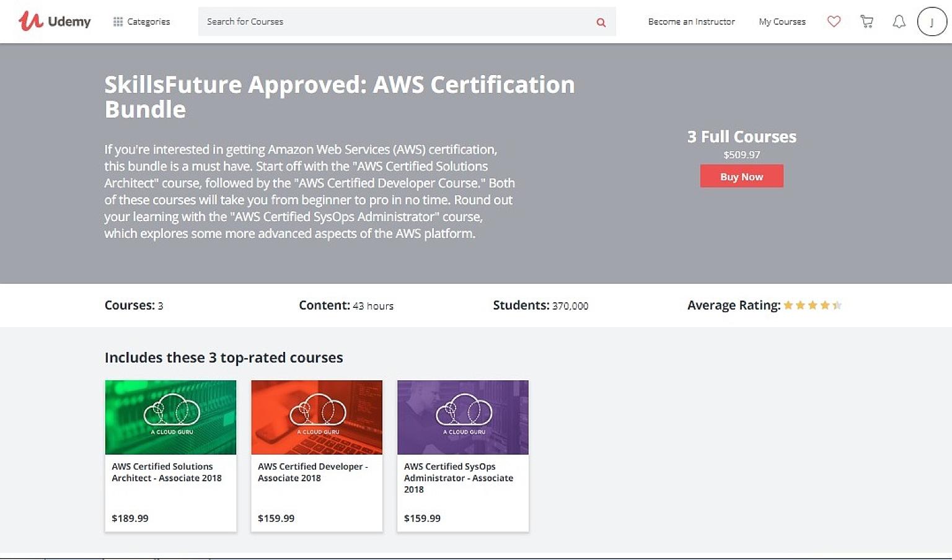952x560 pixels.
Task: Click inside the Search for Courses field
Action: tap(372, 22)
